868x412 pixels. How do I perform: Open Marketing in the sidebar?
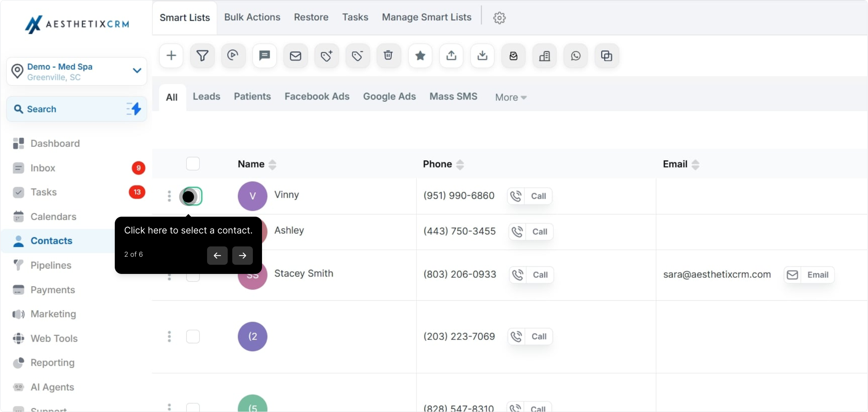click(53, 314)
